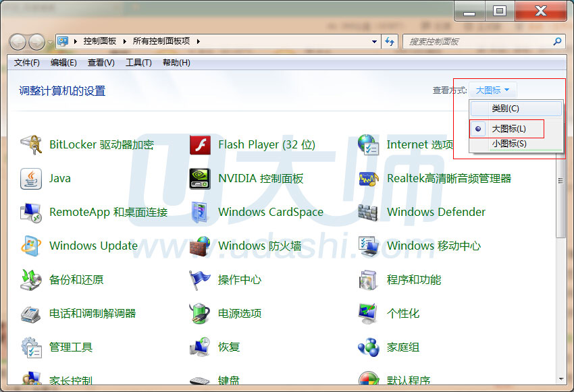
Task: Open the Windows 防火墙 icon
Action: [200, 246]
